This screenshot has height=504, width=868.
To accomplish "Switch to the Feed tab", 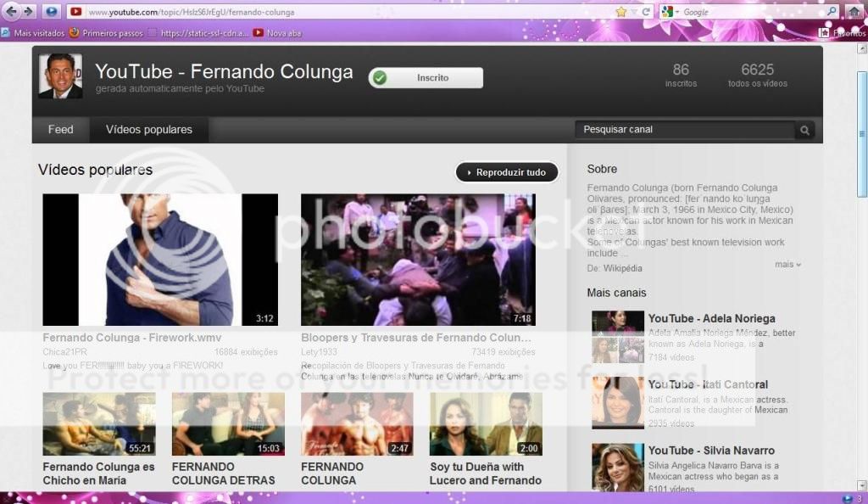I will (x=60, y=130).
